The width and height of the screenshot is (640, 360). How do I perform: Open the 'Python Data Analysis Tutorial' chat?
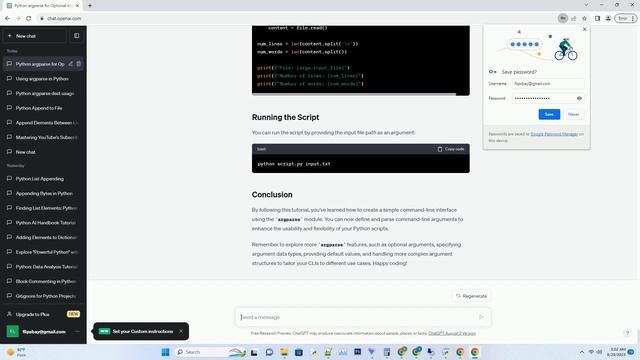(43, 267)
